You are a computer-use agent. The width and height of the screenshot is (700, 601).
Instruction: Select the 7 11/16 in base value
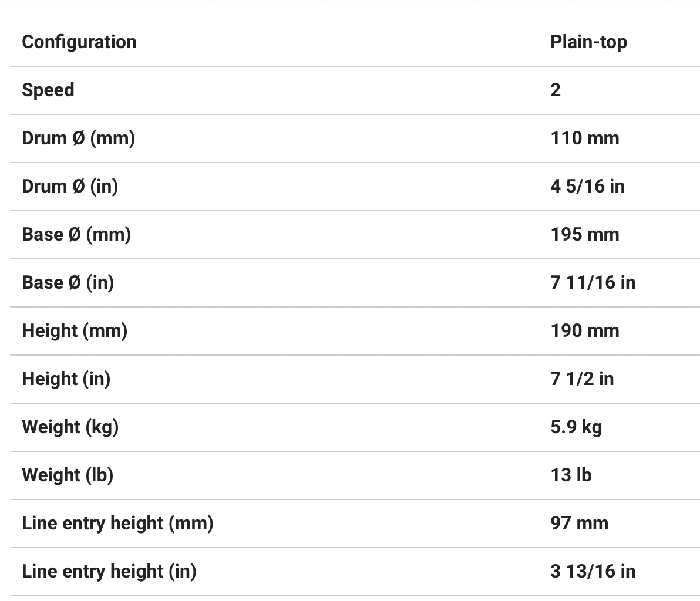[593, 283]
